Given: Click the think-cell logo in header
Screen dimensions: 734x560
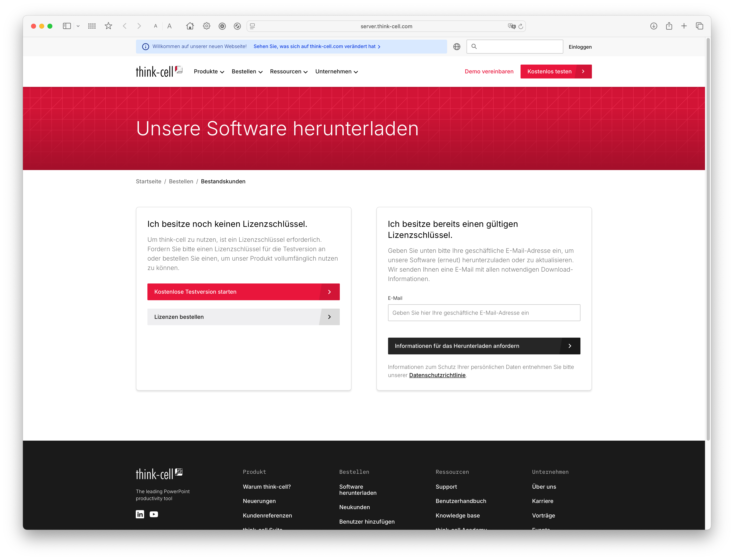Looking at the screenshot, I should click(x=159, y=71).
